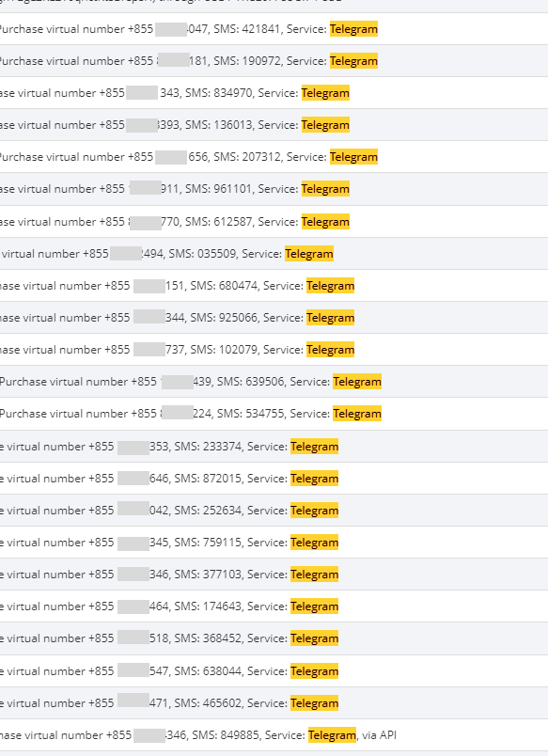
Task: Select the row containing SMS 961101
Action: pos(274,189)
